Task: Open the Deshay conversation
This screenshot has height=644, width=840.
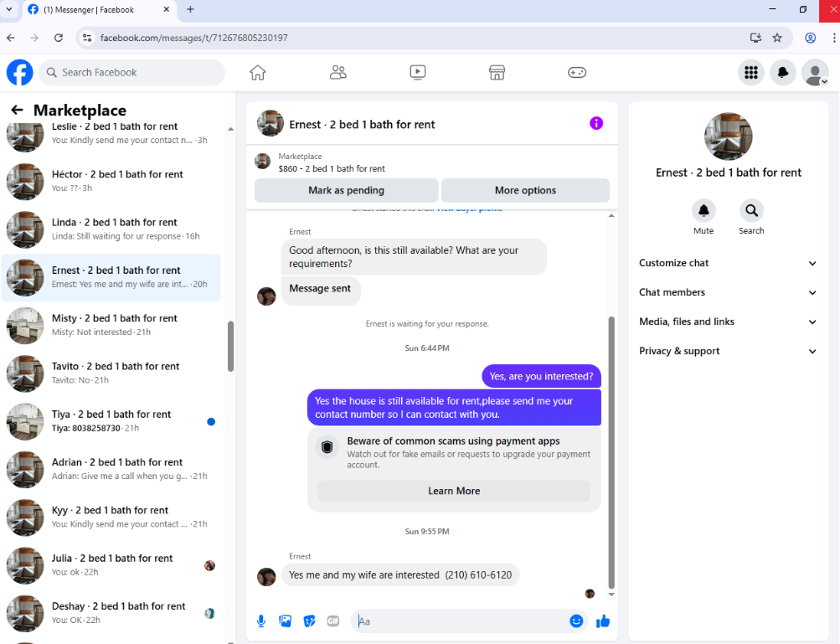Action: click(111, 613)
